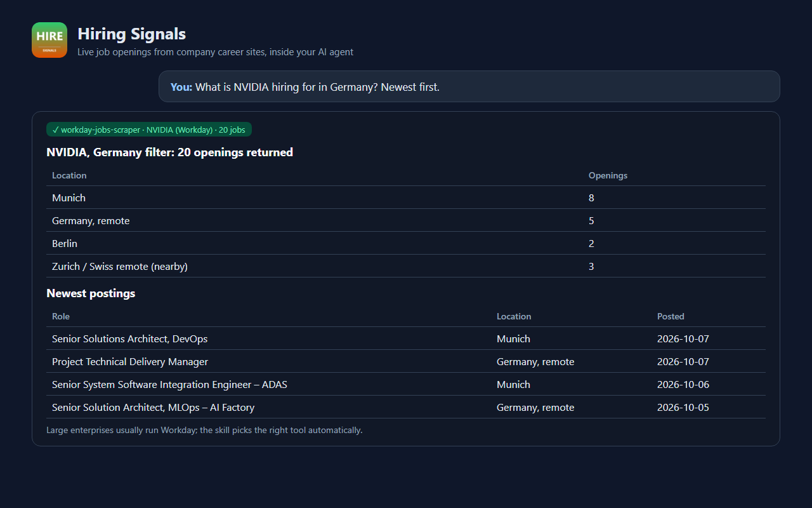Click the 2026-10-06 posted date
This screenshot has height=508, width=812.
pos(683,385)
